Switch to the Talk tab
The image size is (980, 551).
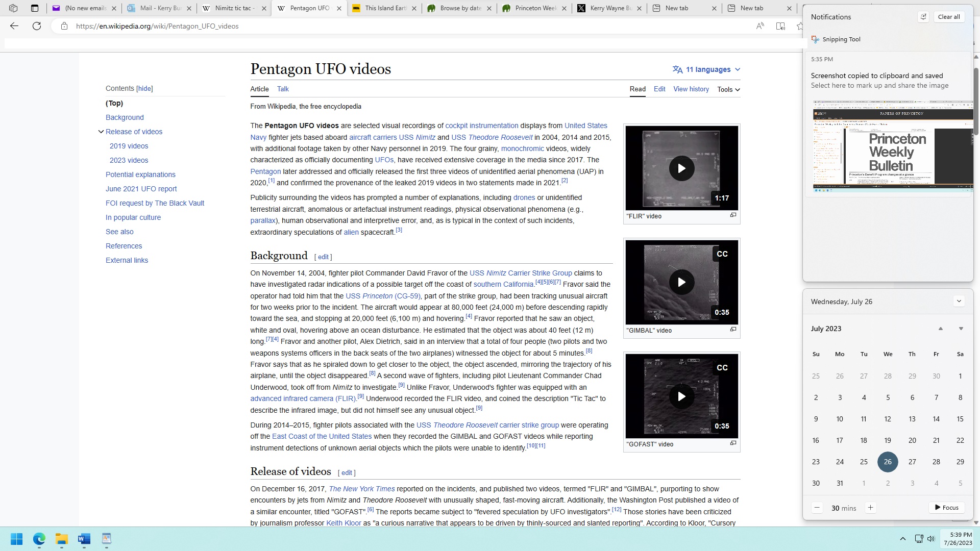pyautogui.click(x=283, y=89)
